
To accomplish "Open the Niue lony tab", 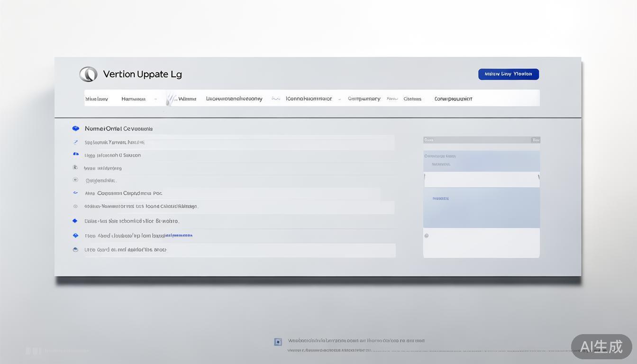I will pos(97,99).
